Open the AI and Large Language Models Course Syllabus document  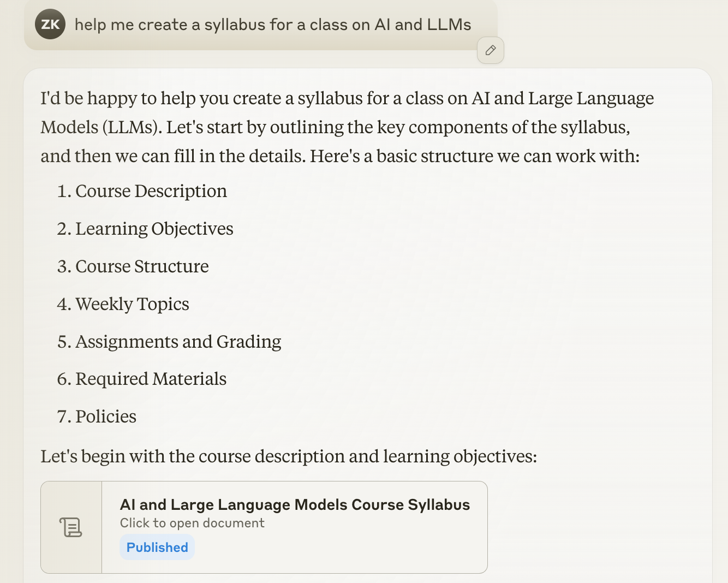[x=264, y=527]
